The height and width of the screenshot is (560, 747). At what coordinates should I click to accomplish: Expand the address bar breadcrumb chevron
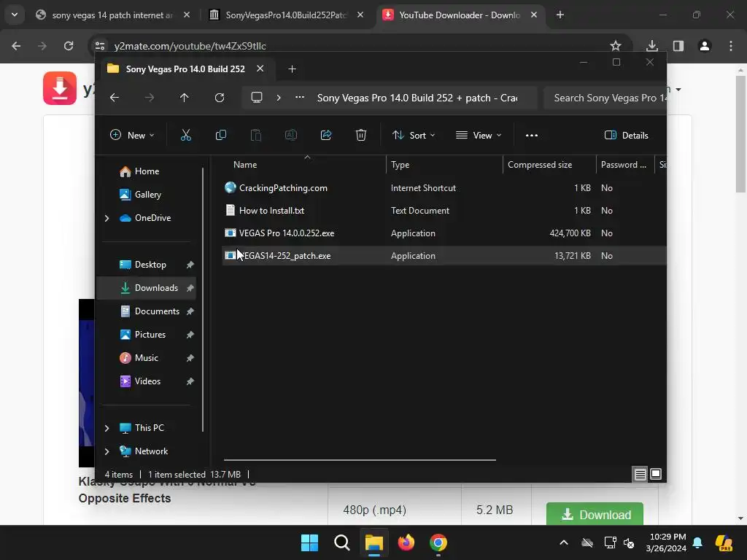[279, 98]
